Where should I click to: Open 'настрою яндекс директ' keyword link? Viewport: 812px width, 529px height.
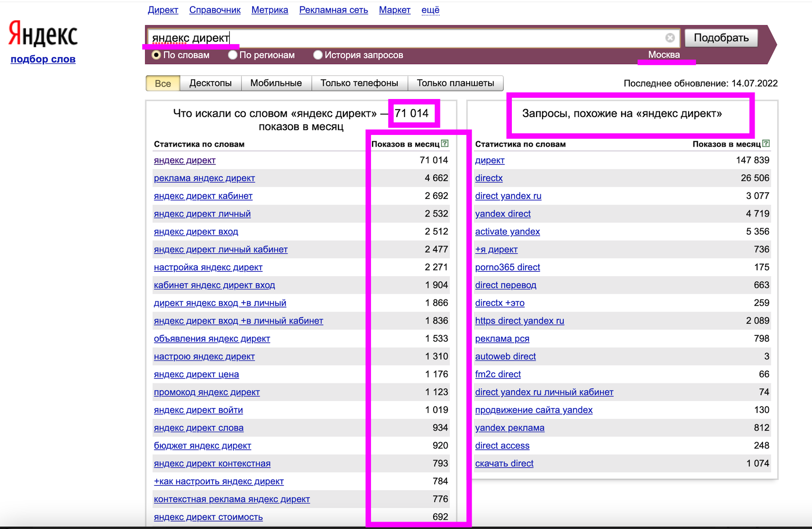pyautogui.click(x=204, y=357)
